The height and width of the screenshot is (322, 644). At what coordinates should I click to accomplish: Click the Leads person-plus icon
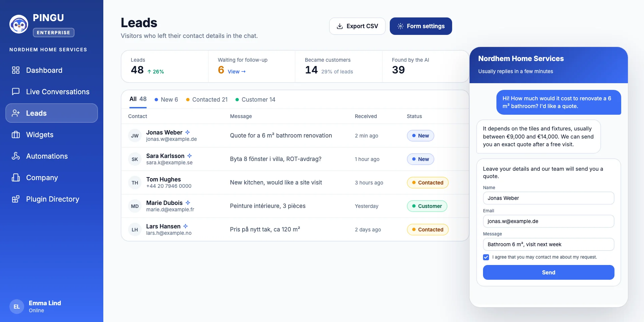point(16,113)
